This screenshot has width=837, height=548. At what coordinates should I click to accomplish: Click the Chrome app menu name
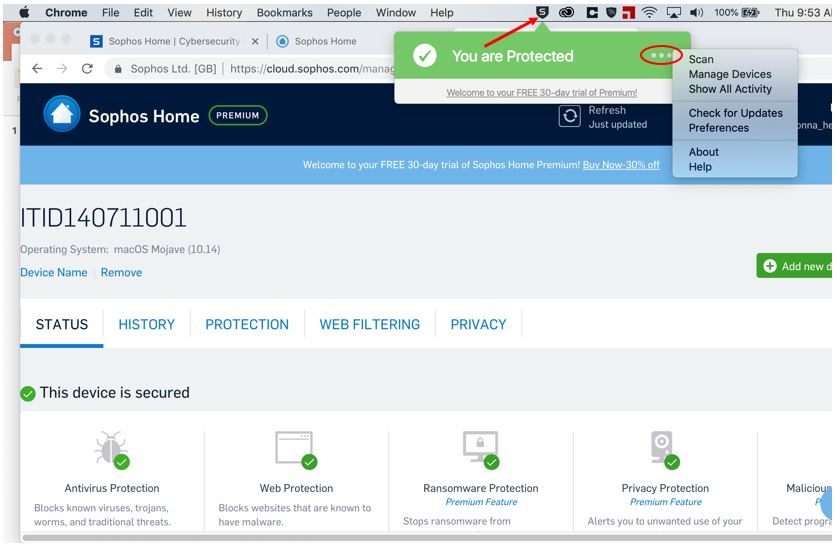[66, 12]
